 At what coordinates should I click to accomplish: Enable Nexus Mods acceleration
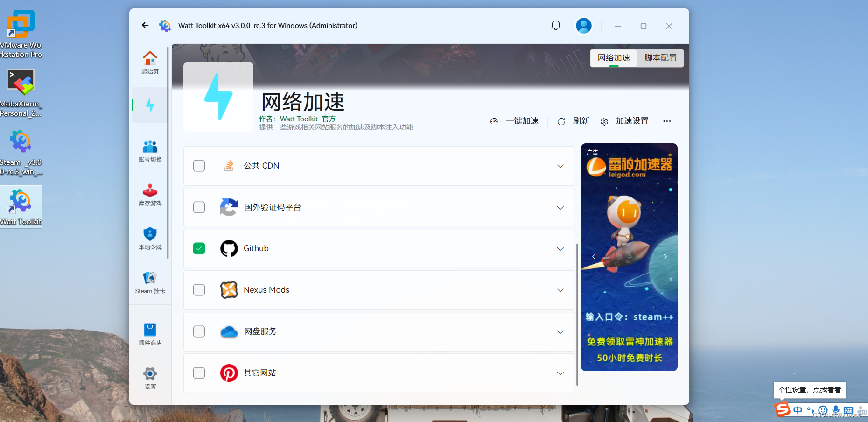click(199, 290)
